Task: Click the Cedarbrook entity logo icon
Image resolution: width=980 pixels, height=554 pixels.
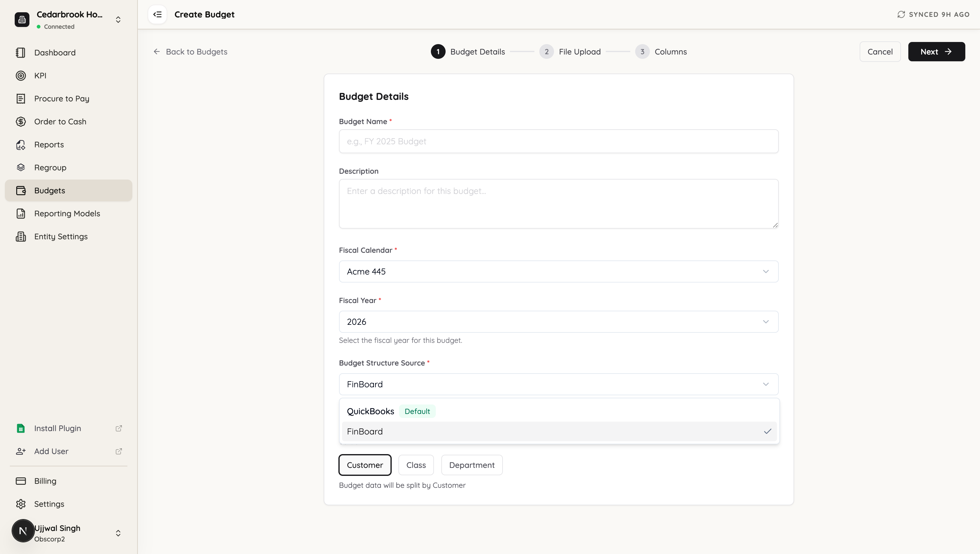Action: pyautogui.click(x=22, y=19)
